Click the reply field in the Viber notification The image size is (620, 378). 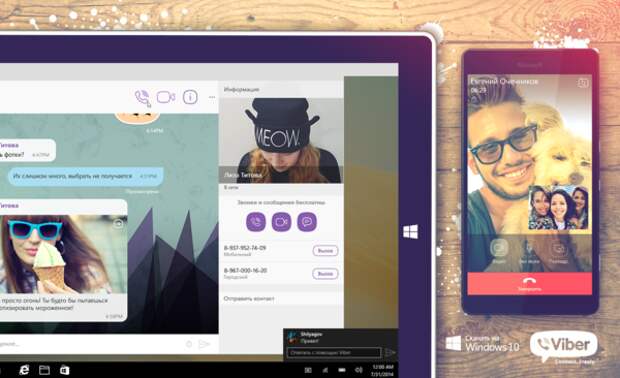(x=334, y=352)
